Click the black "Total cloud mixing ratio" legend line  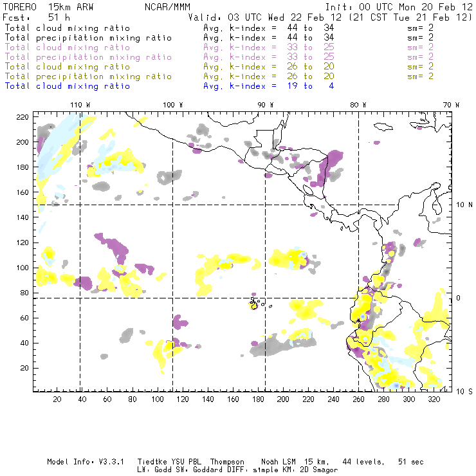[x=68, y=28]
